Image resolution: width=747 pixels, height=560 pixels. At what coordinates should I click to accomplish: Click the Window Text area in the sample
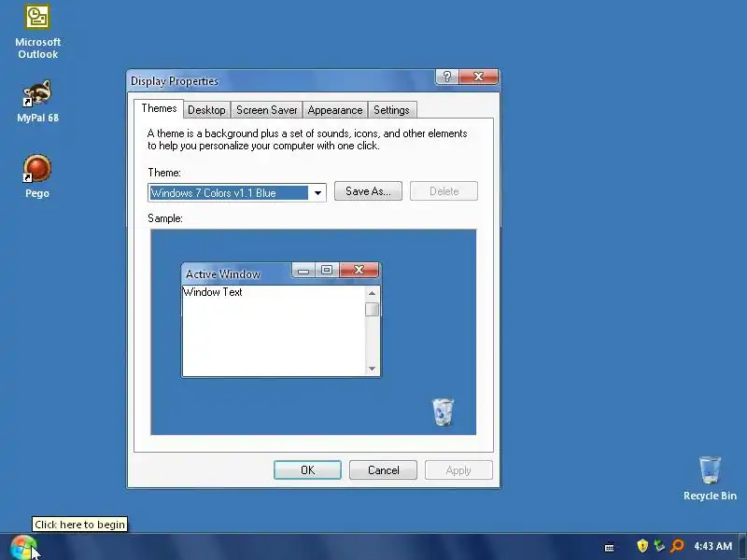tap(274, 330)
